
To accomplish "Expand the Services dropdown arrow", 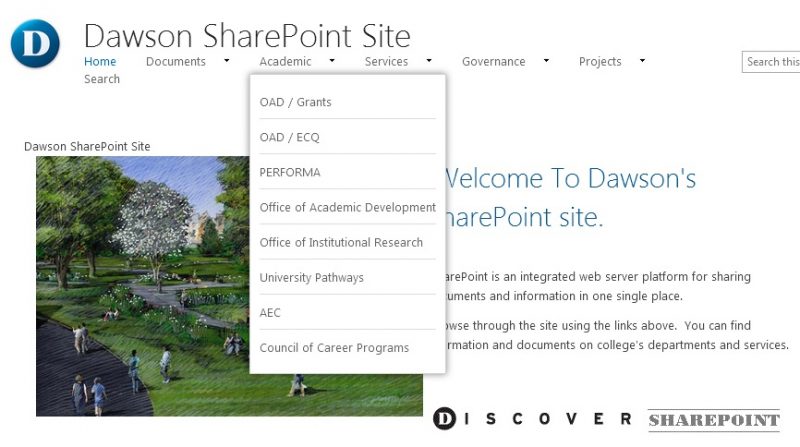I will pos(429,61).
